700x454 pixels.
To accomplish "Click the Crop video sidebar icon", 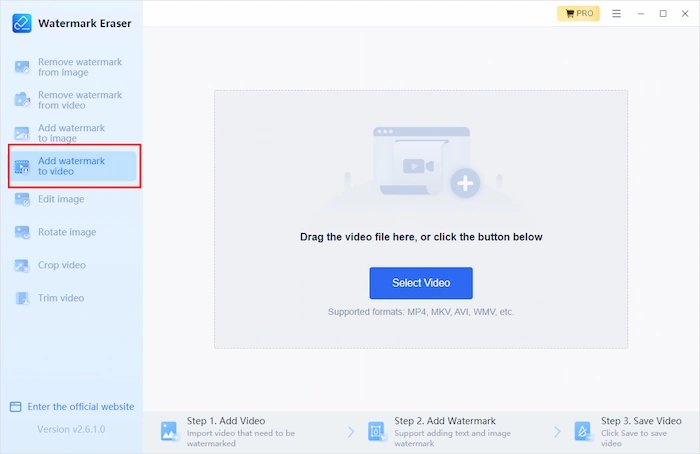I will pos(22,266).
